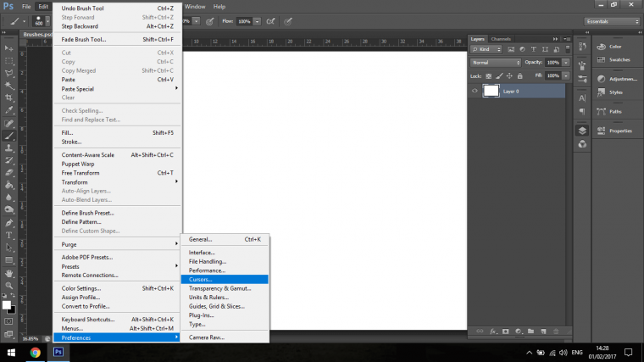Open the Windows Start menu
The width and height of the screenshot is (644, 362).
(11, 352)
